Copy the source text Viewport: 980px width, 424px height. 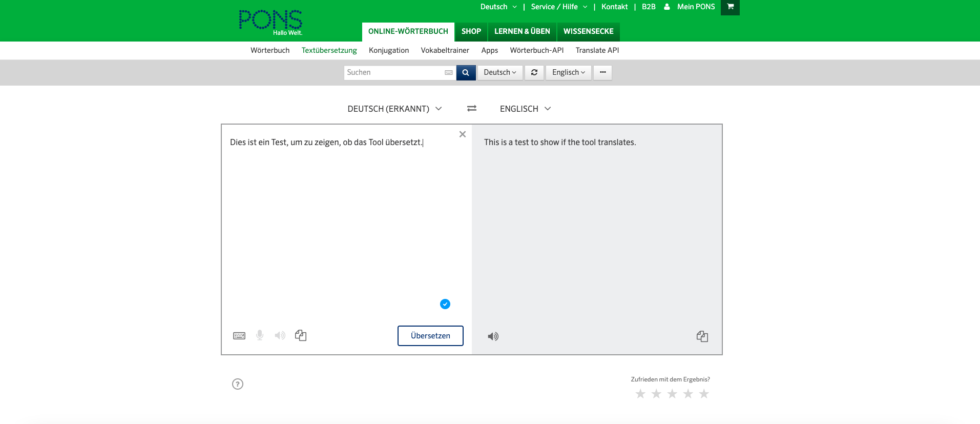(301, 335)
